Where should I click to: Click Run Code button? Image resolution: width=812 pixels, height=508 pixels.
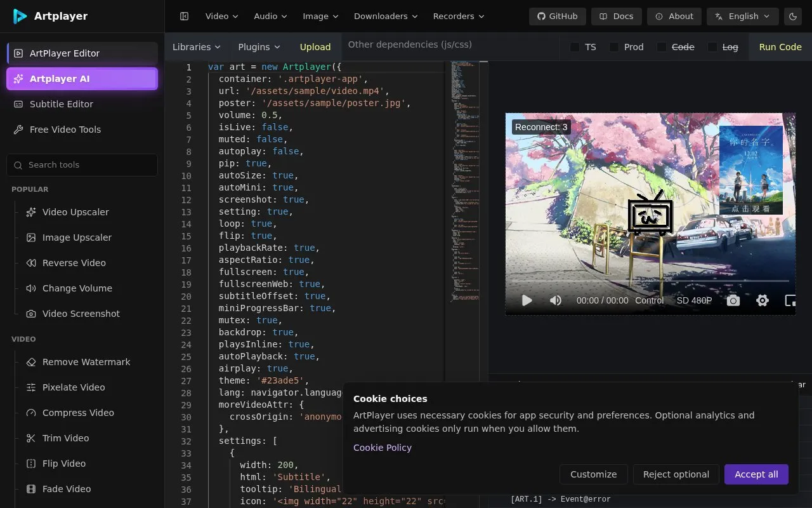[780, 47]
